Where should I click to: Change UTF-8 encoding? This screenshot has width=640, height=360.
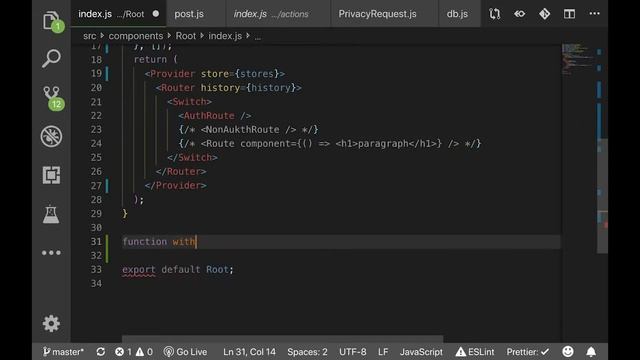(353, 352)
